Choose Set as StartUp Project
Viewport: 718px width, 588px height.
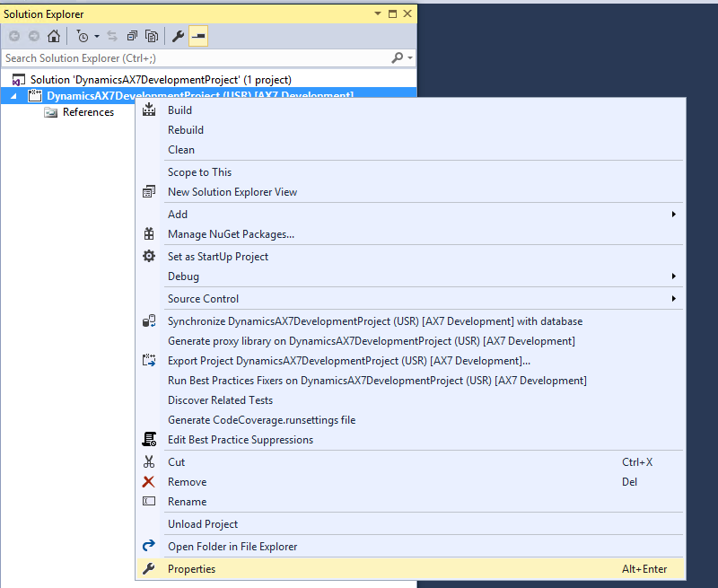click(218, 257)
